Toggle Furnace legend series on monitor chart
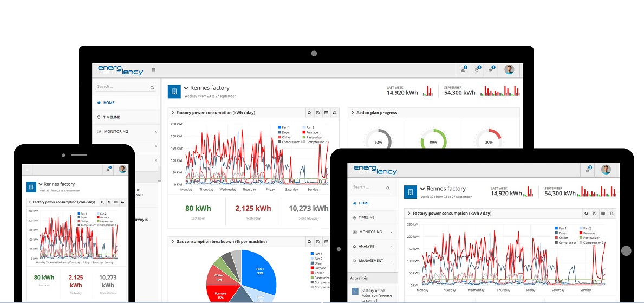The height and width of the screenshot is (303, 644). 310,132
